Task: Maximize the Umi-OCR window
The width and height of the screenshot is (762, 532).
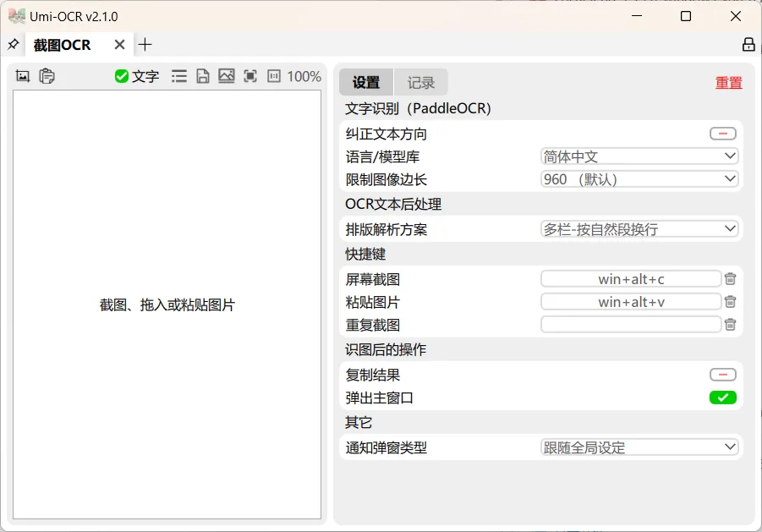Action: pyautogui.click(x=686, y=16)
